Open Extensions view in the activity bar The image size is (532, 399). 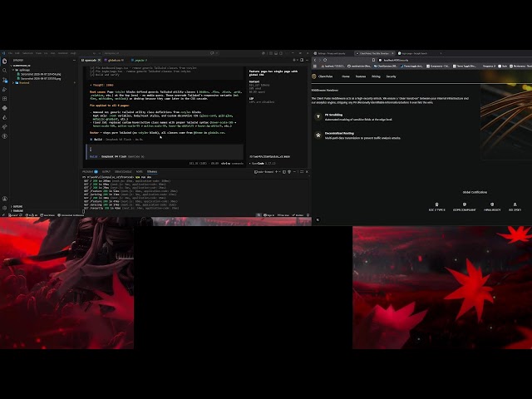(4, 99)
